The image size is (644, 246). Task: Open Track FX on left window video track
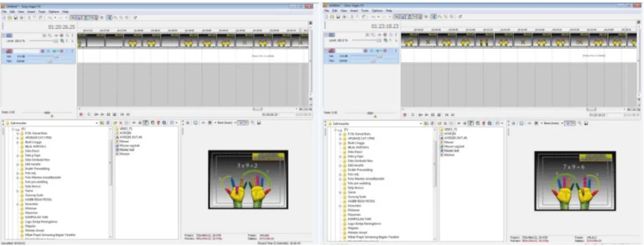[x=56, y=36]
